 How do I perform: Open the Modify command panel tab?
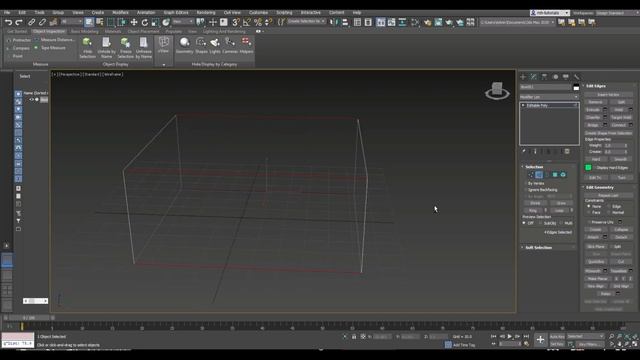[534, 77]
